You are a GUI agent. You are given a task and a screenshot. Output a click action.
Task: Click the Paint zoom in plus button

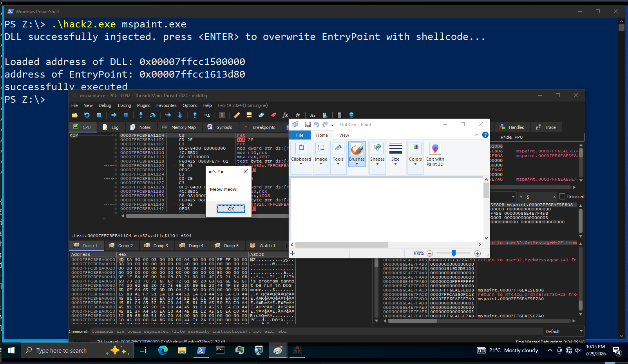[x=477, y=254]
